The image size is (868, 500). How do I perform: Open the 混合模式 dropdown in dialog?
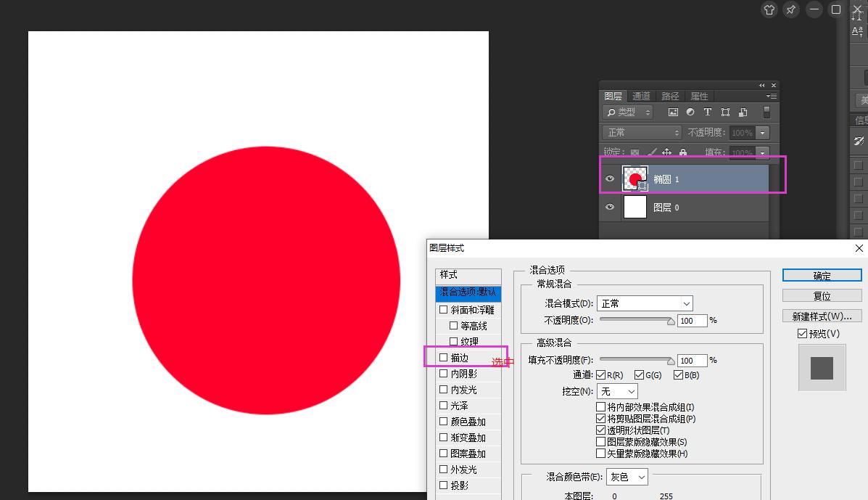click(x=645, y=303)
